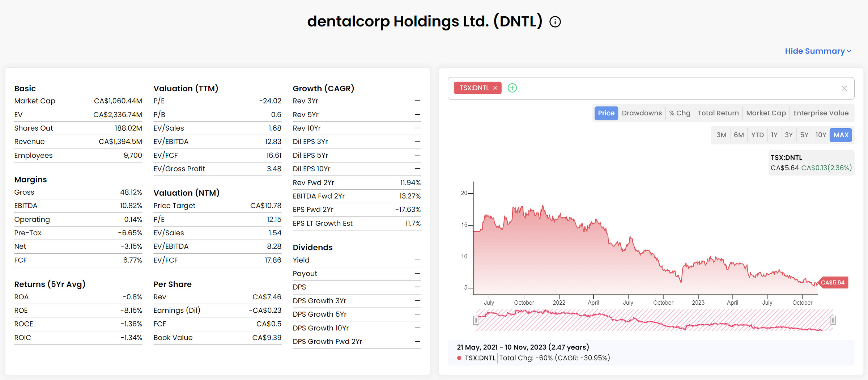The image size is (868, 380).
Task: Click EPS LT Growth Est value 11.7%
Action: [x=413, y=223]
